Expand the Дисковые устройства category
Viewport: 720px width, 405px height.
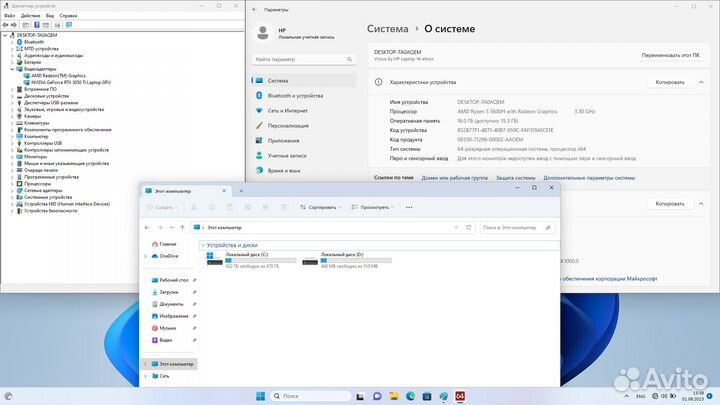pos(12,96)
